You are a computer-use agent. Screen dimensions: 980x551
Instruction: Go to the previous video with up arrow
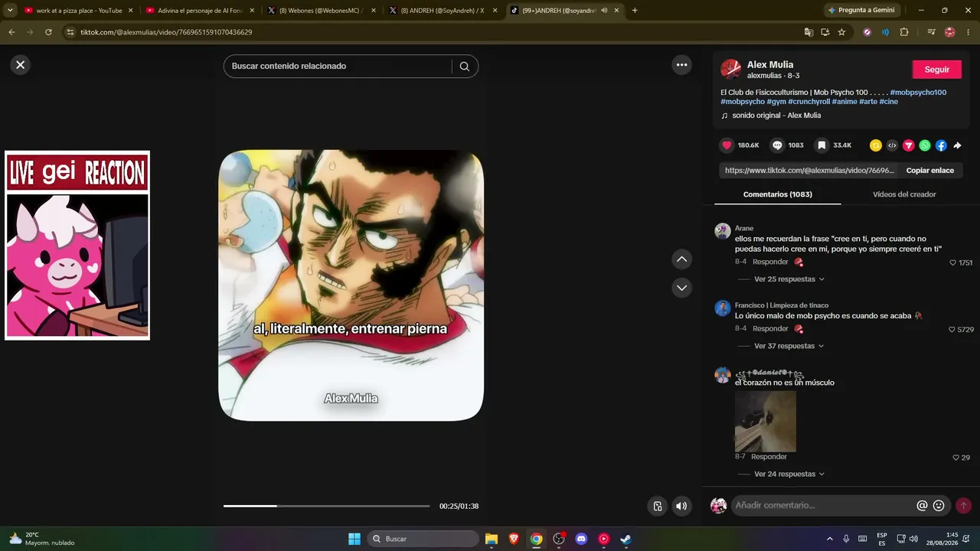[x=681, y=259]
